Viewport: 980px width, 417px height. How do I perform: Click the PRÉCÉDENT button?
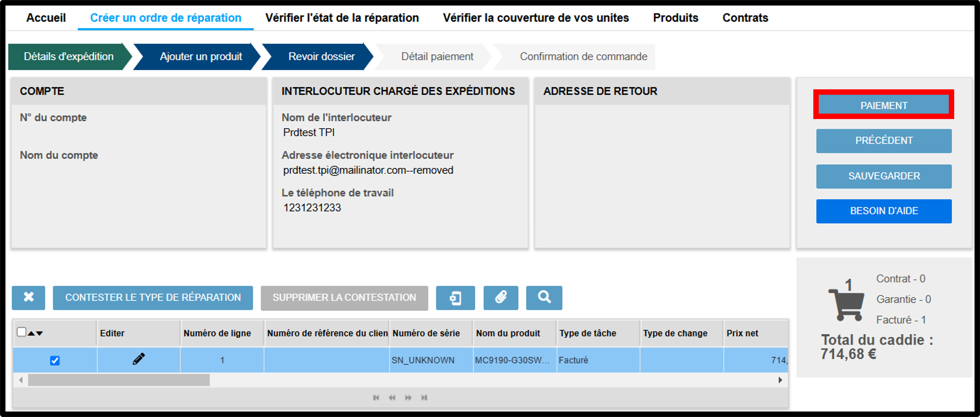pyautogui.click(x=884, y=140)
